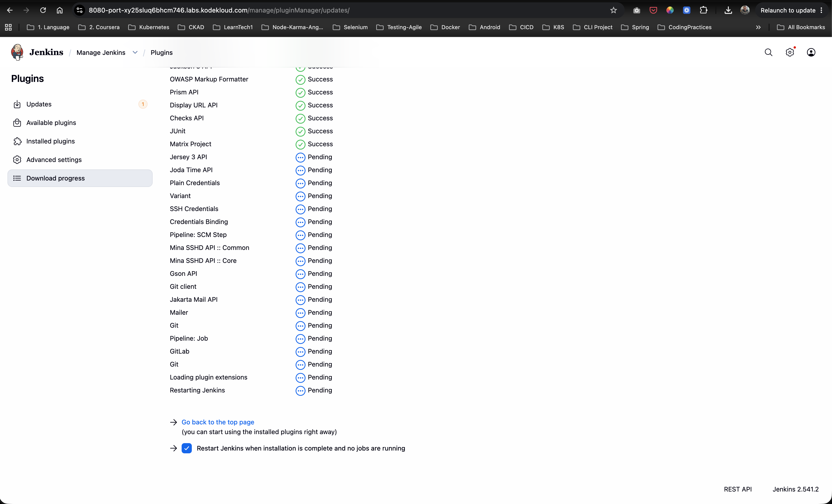
Task: Click the Jenkins logo icon
Action: [17, 52]
